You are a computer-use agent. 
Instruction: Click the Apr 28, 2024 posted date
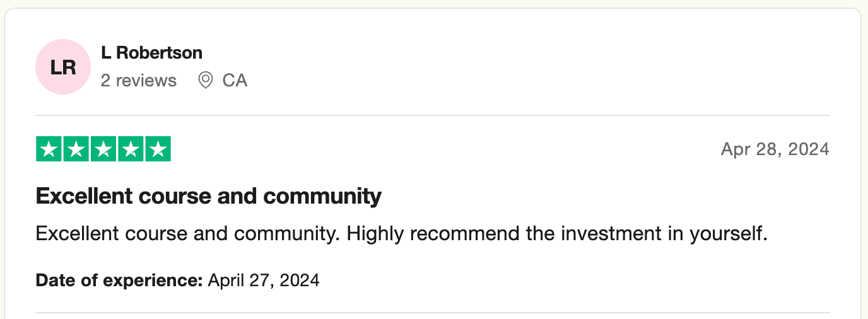coord(775,149)
